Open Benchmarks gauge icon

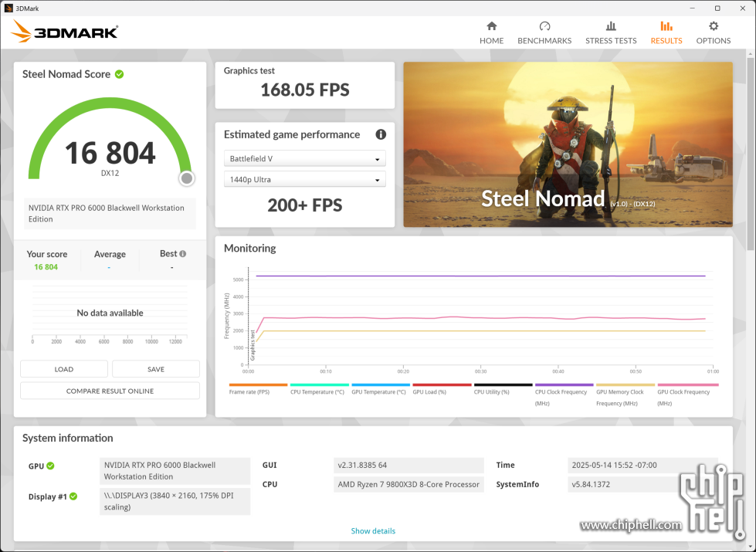pos(544,26)
